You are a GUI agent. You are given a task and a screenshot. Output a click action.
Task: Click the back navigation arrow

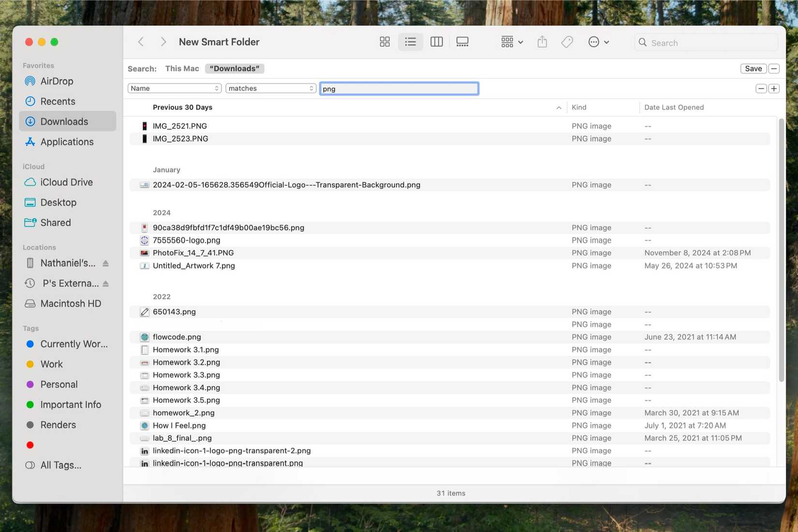[141, 42]
